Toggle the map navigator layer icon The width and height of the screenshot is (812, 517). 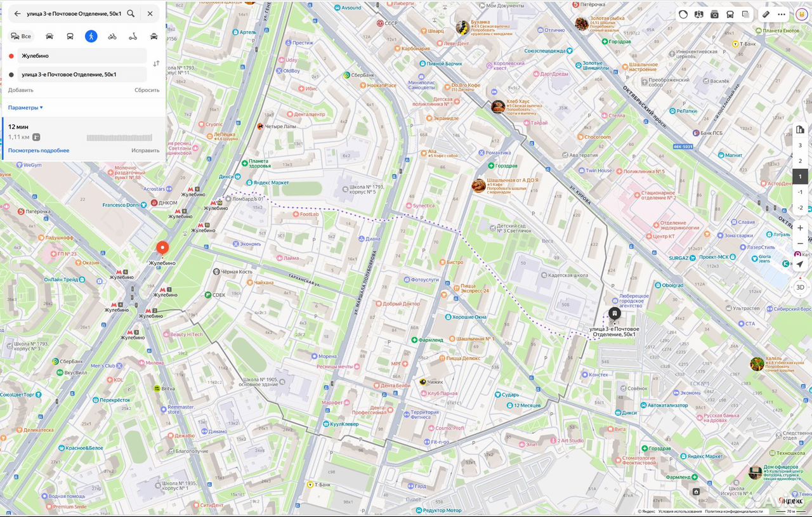click(x=699, y=14)
